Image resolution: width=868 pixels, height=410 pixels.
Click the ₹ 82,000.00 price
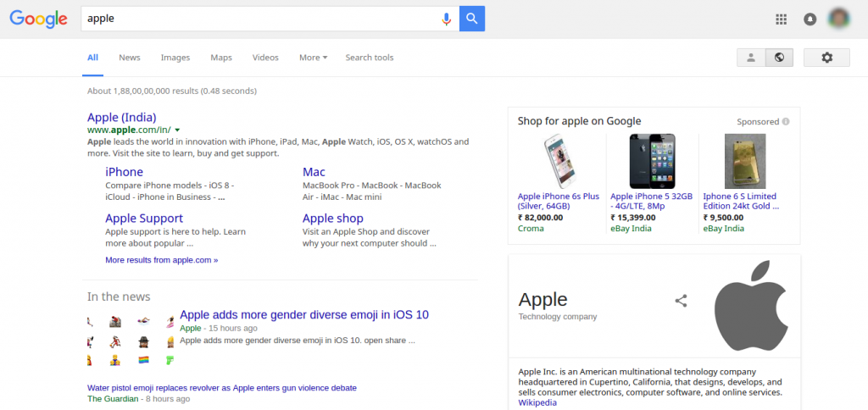pos(540,218)
